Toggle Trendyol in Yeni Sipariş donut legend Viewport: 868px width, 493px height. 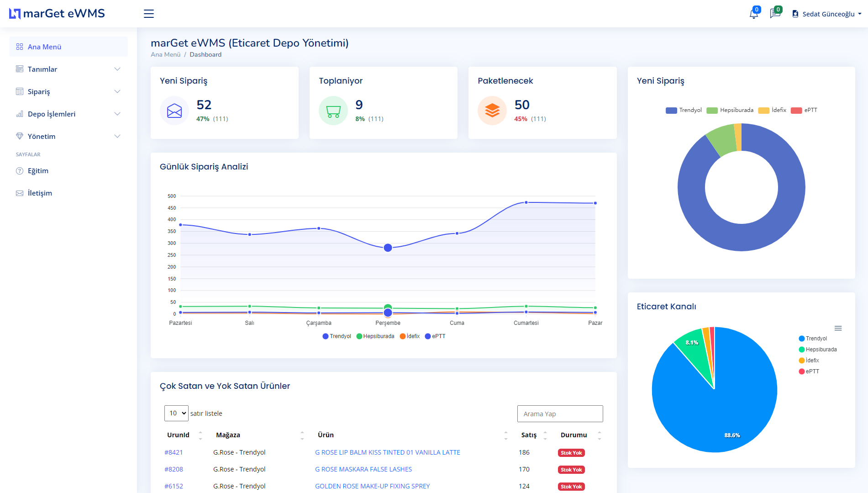684,110
